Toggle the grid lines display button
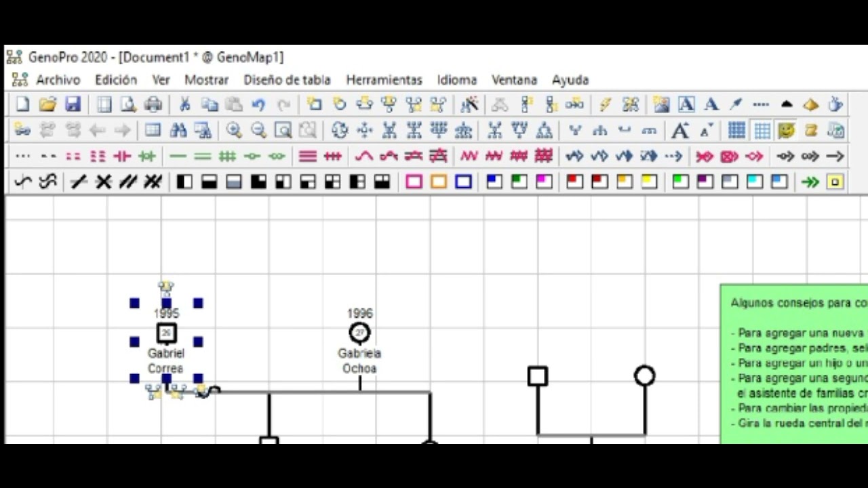Screen dimensions: 868x488 point(762,130)
